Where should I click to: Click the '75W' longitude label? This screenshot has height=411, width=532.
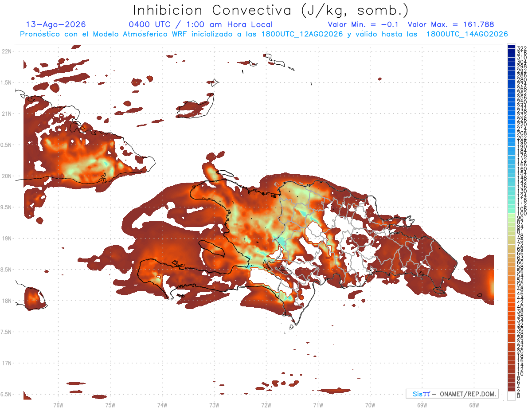pyautogui.click(x=110, y=405)
